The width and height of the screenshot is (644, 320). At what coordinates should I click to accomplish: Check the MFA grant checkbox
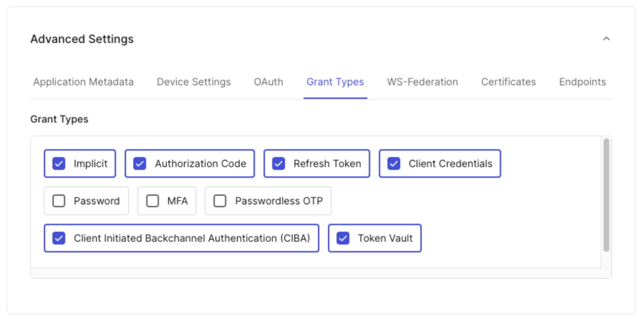[x=153, y=201]
